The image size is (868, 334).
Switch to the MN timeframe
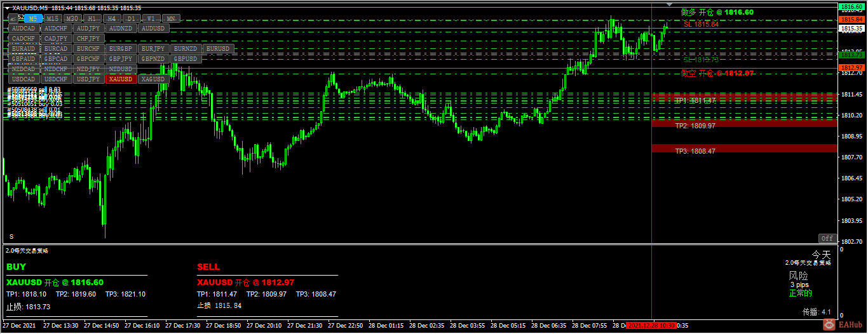point(171,18)
